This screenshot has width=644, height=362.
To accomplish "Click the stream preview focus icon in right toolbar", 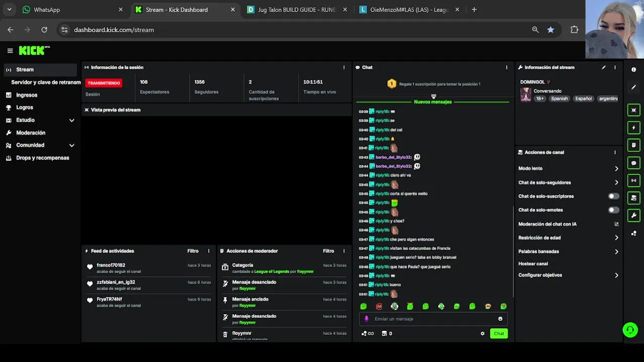I will [x=634, y=110].
